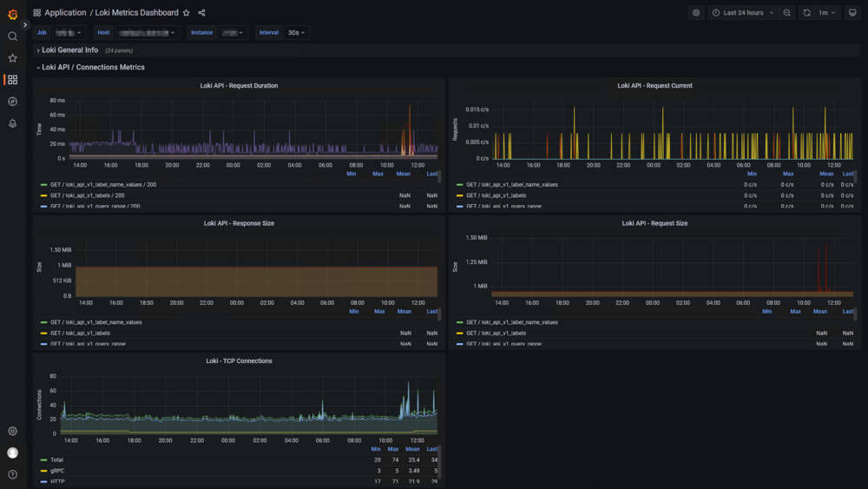Sort Request Duration legend by Mean
Viewport: 868px width, 489px height.
tap(403, 174)
